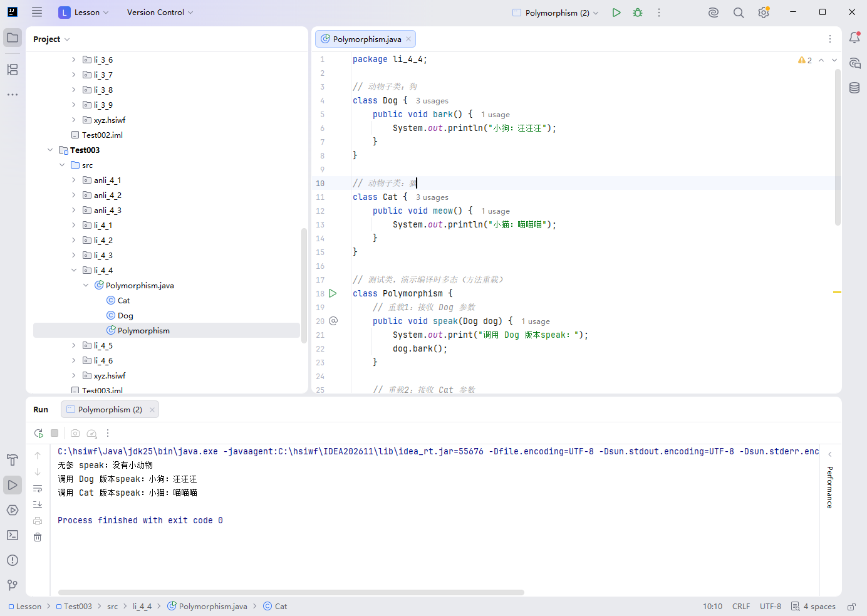Toggle the Run tool window

point(13,485)
